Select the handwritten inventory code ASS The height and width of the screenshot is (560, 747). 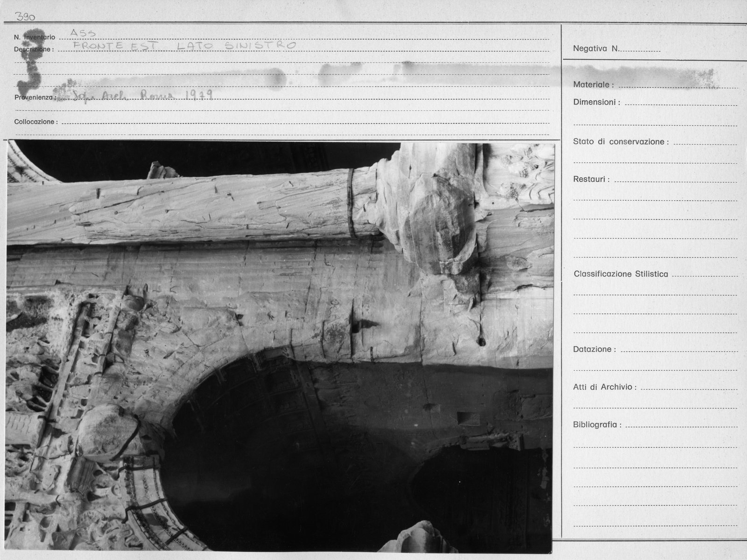pyautogui.click(x=83, y=33)
